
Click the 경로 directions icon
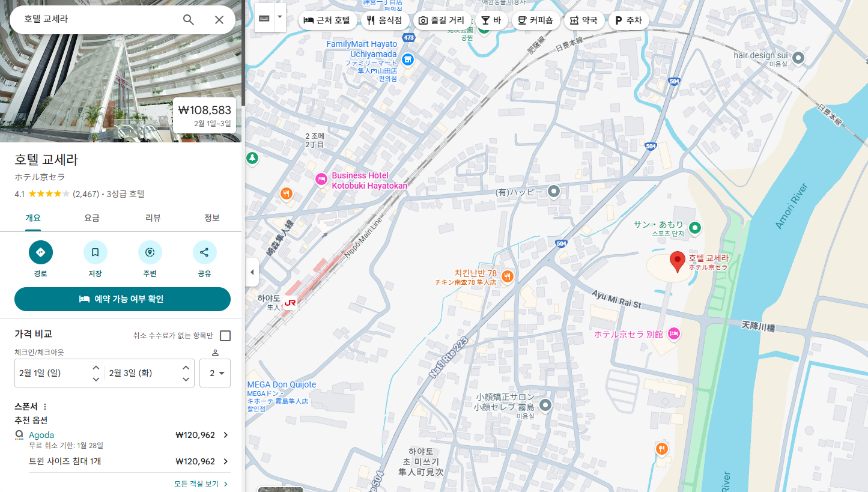point(41,252)
